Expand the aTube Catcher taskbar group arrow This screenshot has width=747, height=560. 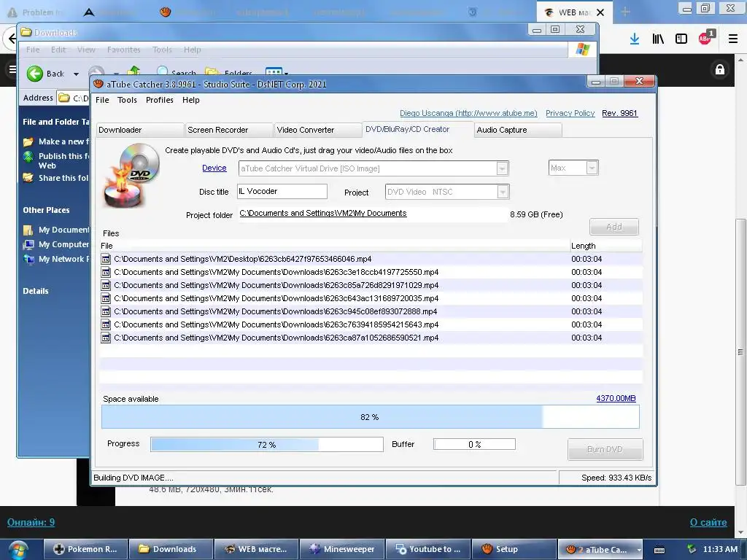click(639, 550)
